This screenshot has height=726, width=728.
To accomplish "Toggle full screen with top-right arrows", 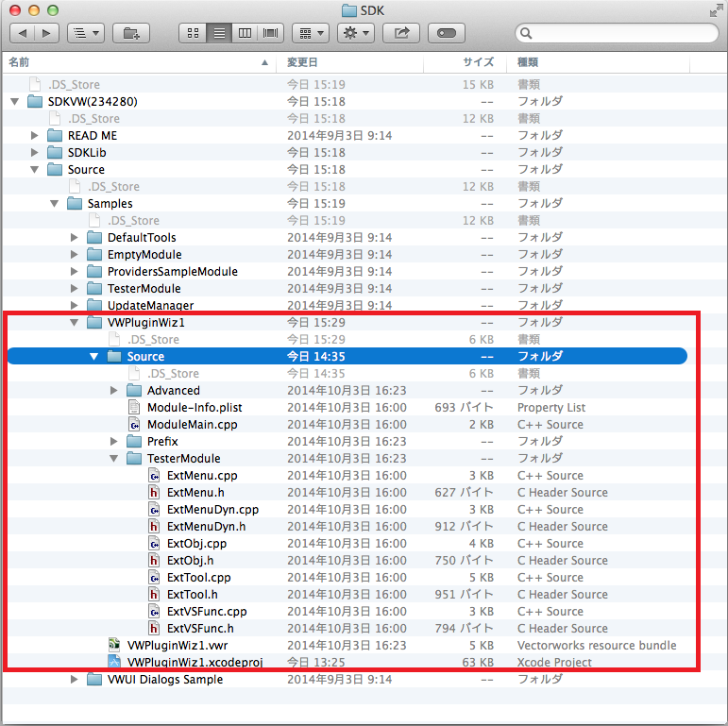I will click(x=716, y=11).
